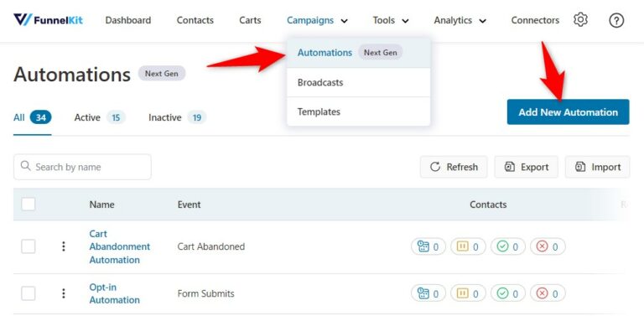Expand the Tools dropdown menu

391,20
